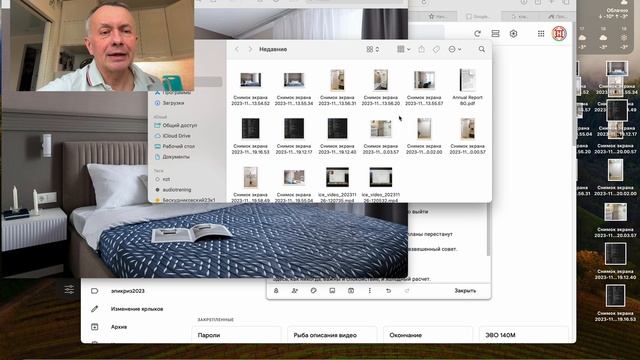The height and width of the screenshot is (360, 640).
Task: Click Закрыть on the open note
Action: 465,291
